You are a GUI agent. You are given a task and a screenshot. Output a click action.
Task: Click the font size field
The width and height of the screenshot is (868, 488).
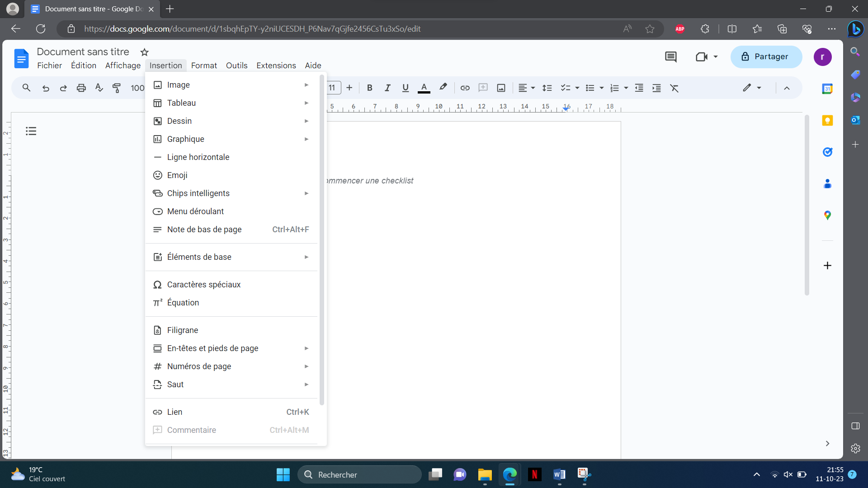(x=334, y=88)
